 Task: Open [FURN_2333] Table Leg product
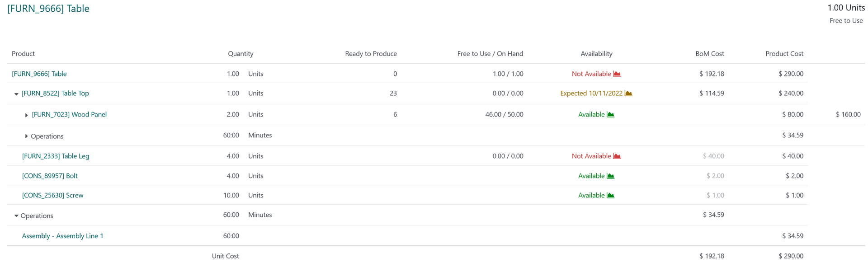(x=56, y=156)
